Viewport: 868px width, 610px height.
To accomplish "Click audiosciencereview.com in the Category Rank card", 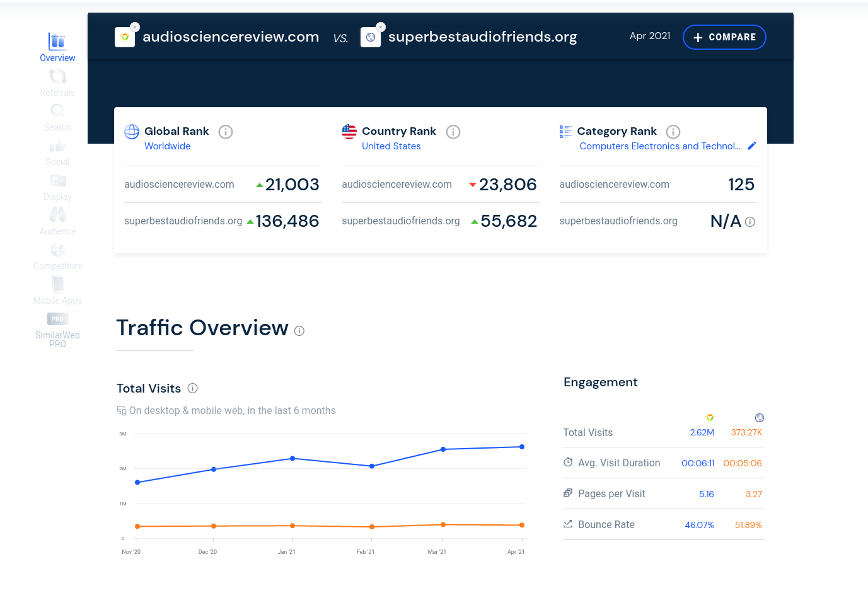I will click(x=615, y=185).
